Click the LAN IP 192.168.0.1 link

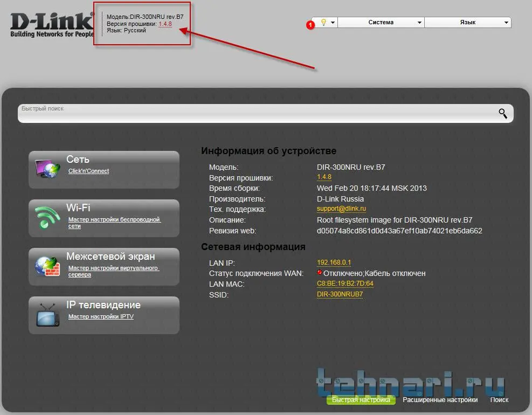[334, 262]
